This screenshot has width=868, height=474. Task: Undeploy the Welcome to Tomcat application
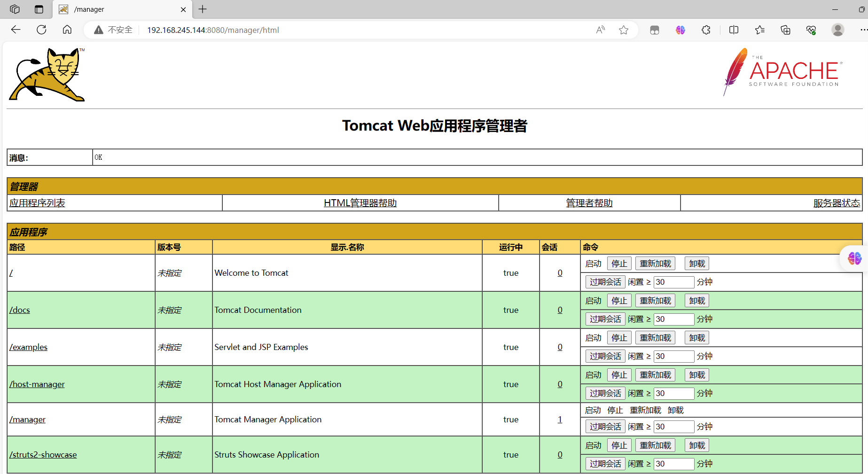(697, 264)
